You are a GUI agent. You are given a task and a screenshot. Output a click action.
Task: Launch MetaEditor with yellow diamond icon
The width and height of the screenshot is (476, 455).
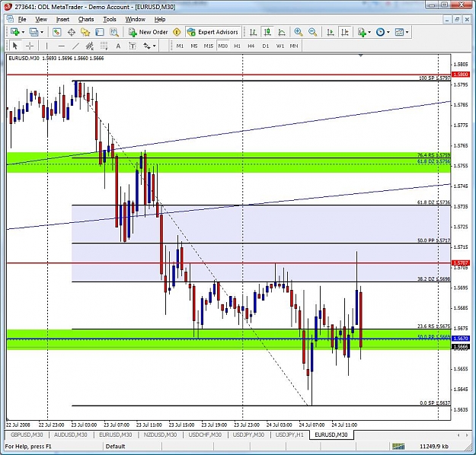pos(177,32)
